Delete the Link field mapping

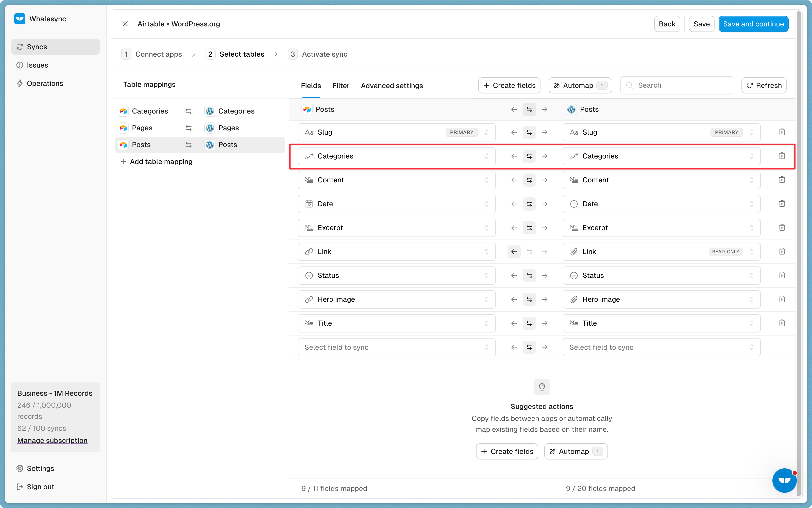(x=782, y=251)
